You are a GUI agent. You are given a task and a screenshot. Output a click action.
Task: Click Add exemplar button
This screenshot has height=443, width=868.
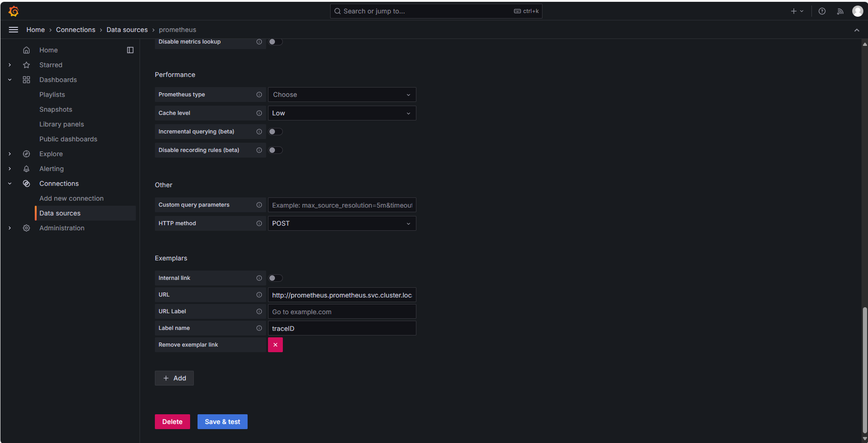coord(174,378)
